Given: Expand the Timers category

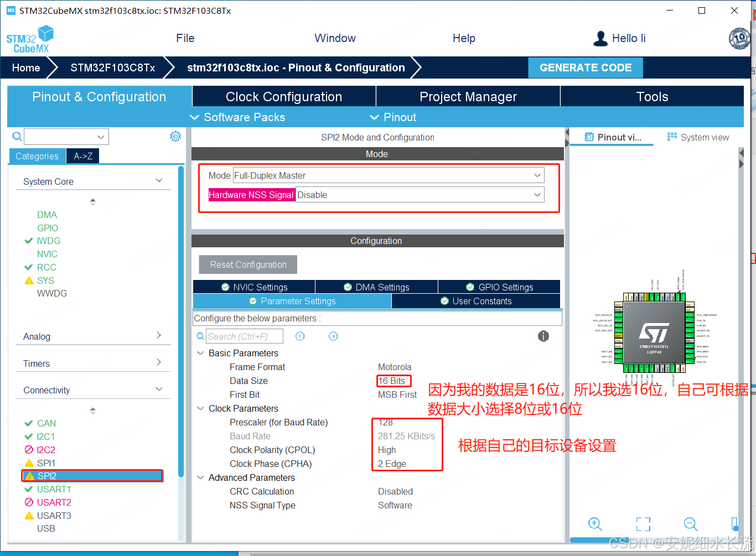Looking at the screenshot, I should [x=159, y=362].
